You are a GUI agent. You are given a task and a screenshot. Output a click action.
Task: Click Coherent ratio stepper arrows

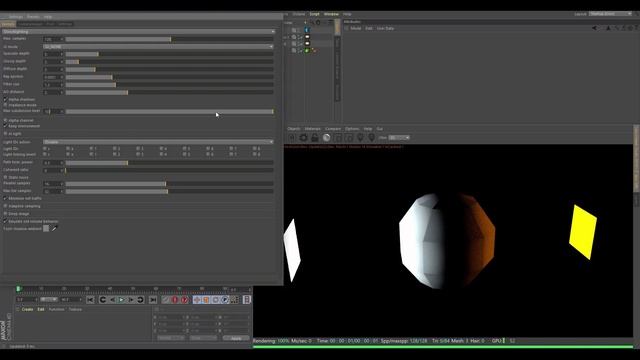click(x=62, y=170)
